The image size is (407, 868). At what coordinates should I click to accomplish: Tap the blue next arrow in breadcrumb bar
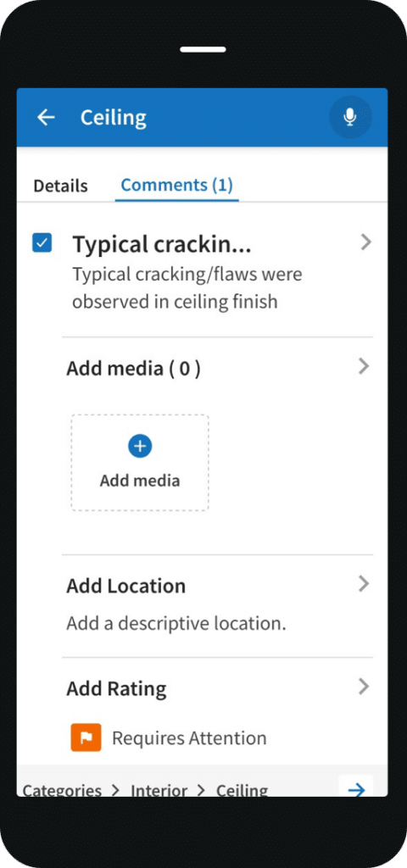click(x=356, y=787)
